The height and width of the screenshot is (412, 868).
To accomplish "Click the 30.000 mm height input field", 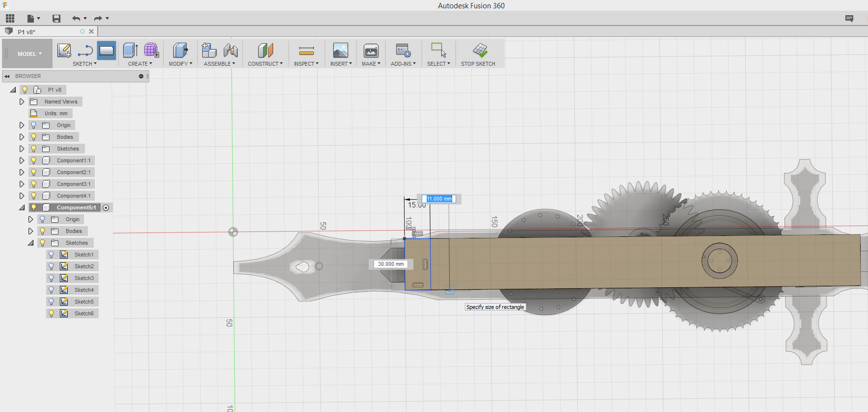I will [391, 264].
